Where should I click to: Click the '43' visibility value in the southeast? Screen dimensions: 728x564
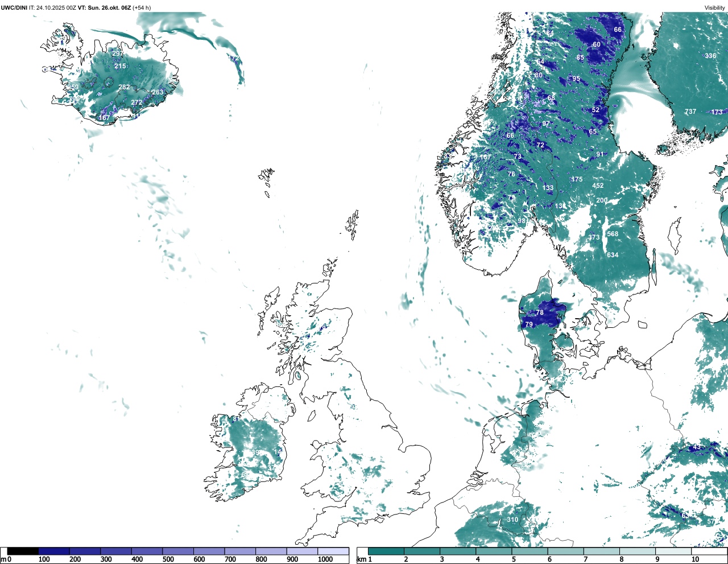click(697, 447)
